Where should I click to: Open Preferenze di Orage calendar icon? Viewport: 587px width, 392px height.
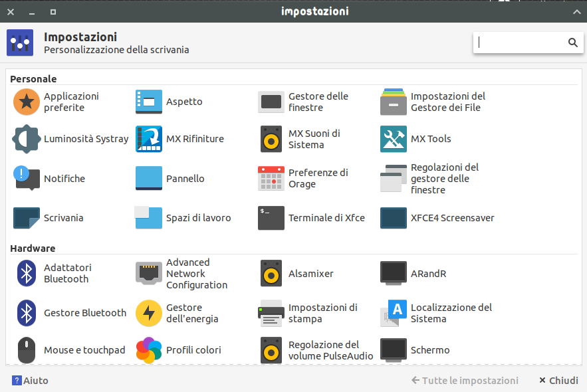271,179
